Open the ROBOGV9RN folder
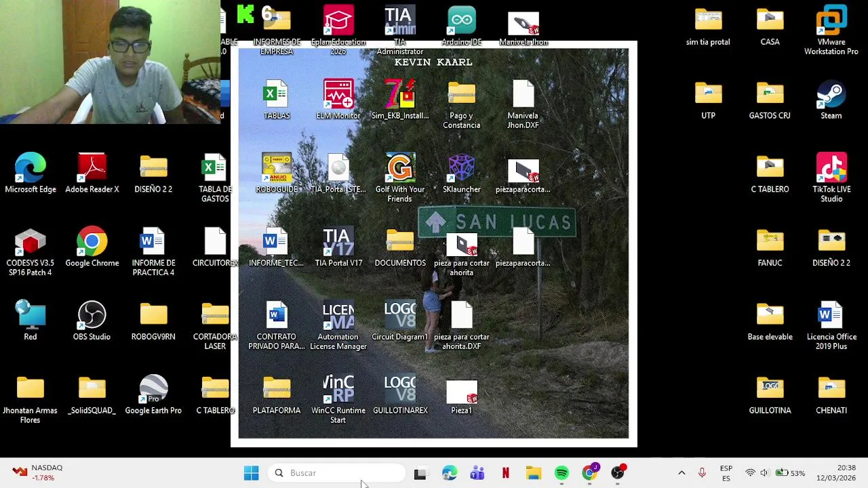This screenshot has width=868, height=488. (x=153, y=321)
